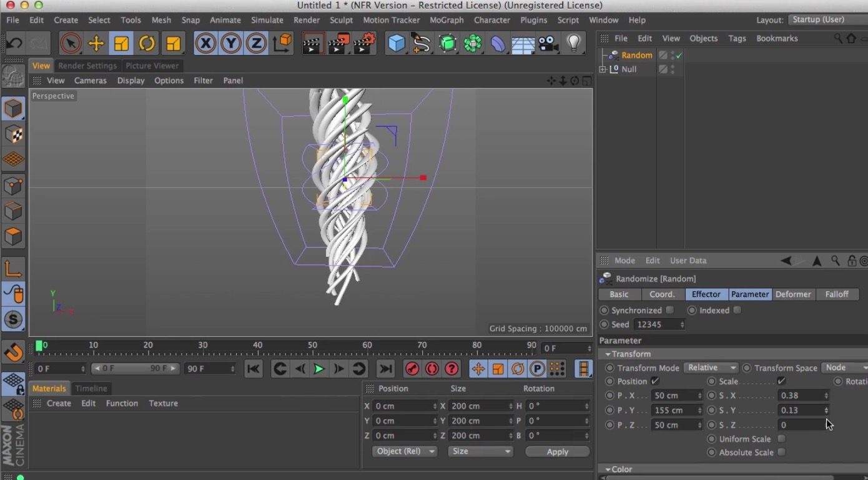Click the P . Y 155 cm field
The width and height of the screenshot is (868, 480).
click(677, 410)
